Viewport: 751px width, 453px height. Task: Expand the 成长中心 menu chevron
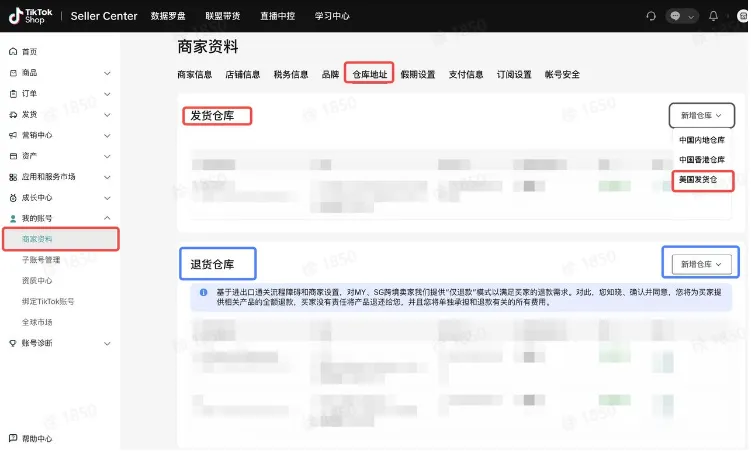coord(107,198)
